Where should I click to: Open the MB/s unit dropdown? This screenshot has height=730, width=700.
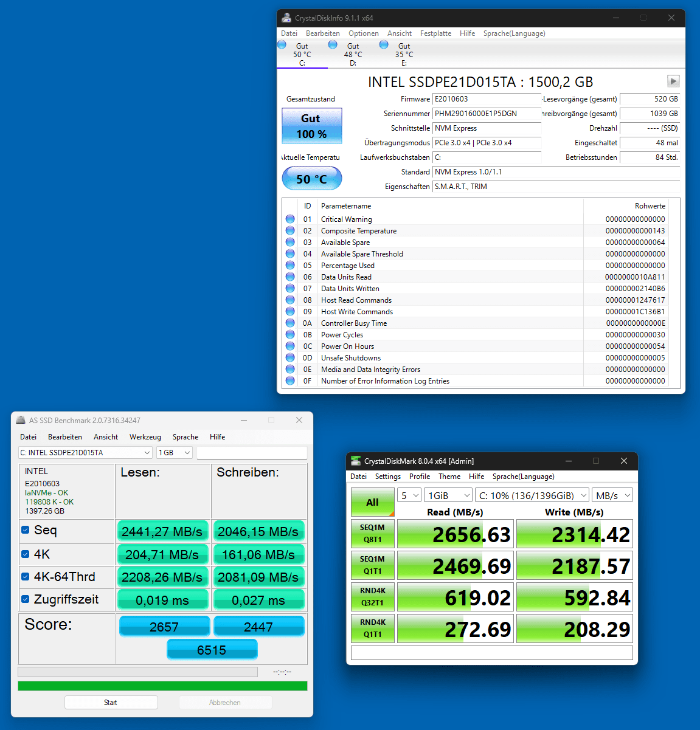pyautogui.click(x=612, y=495)
